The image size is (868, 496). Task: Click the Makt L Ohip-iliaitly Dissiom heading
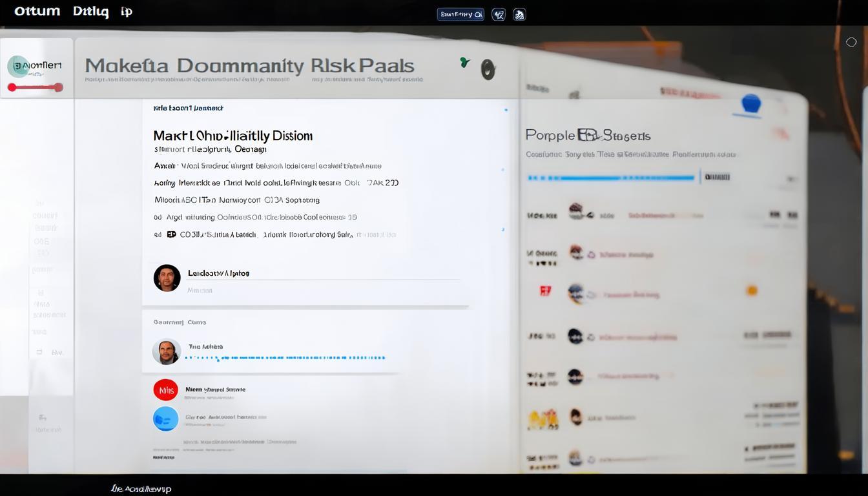[x=233, y=136]
